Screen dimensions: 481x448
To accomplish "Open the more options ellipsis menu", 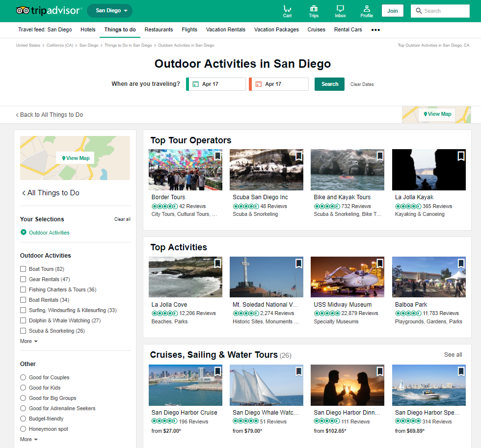I will [375, 30].
